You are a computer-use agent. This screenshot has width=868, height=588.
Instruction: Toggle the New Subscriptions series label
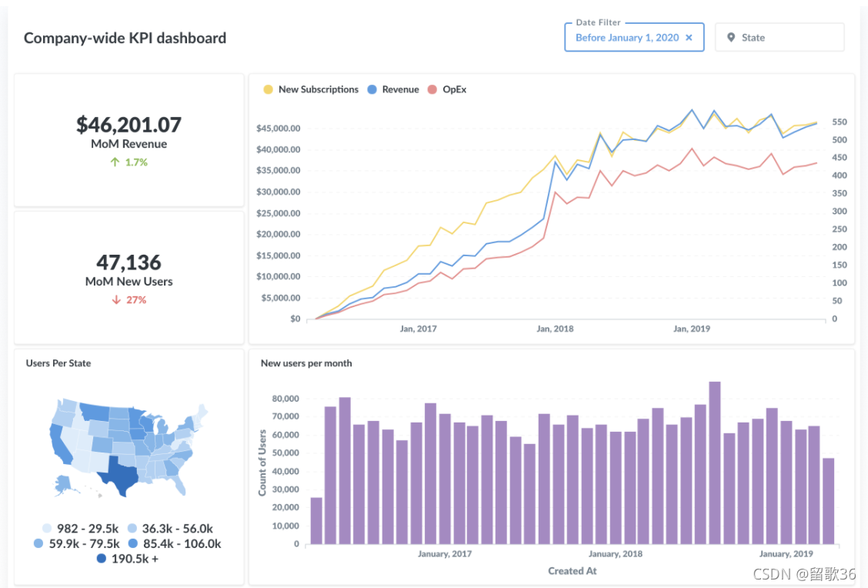(318, 89)
